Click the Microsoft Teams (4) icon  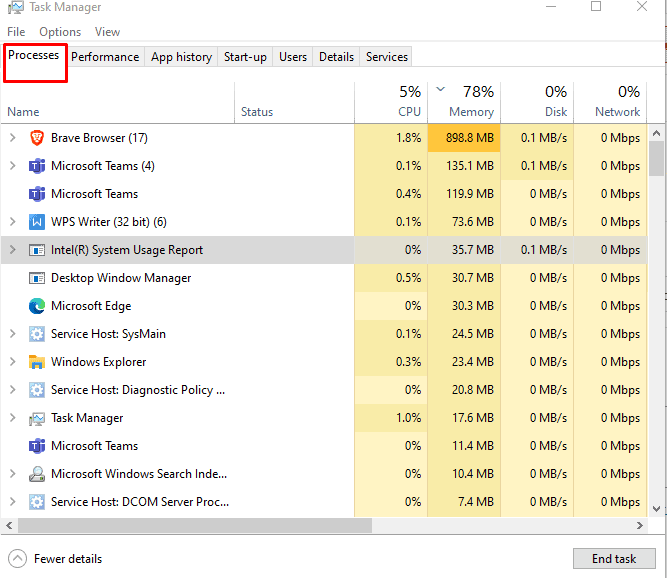(37, 166)
